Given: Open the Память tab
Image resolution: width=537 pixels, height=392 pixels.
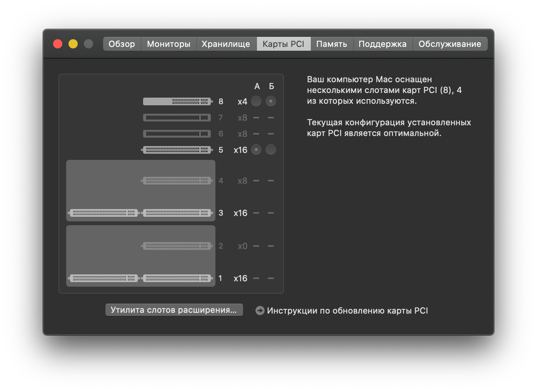Looking at the screenshot, I should coord(332,44).
